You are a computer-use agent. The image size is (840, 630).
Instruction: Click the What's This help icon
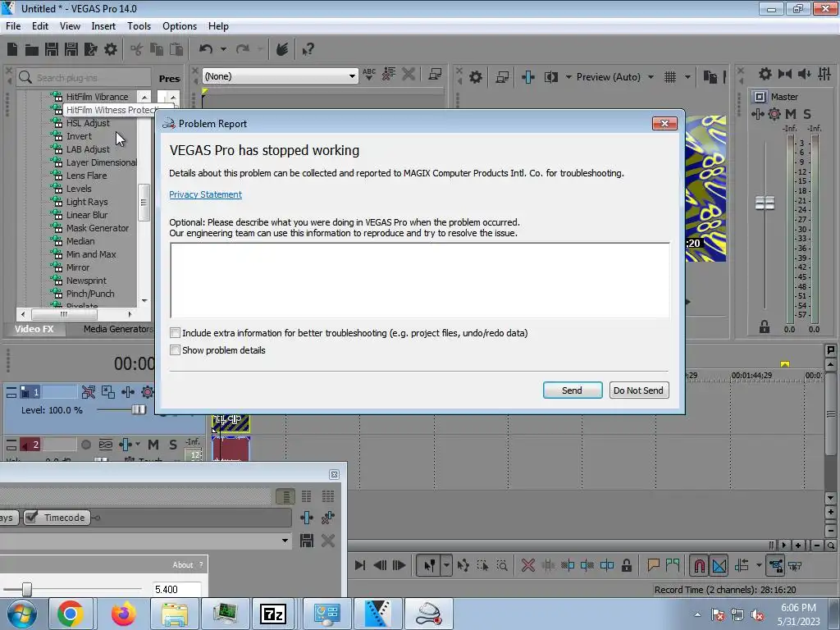[308, 50]
